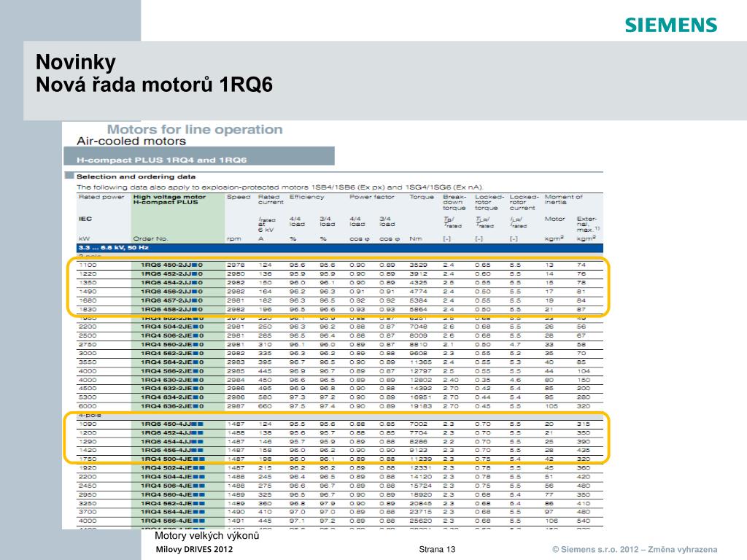Click the 'Selection and ordering data' heading

click(136, 176)
